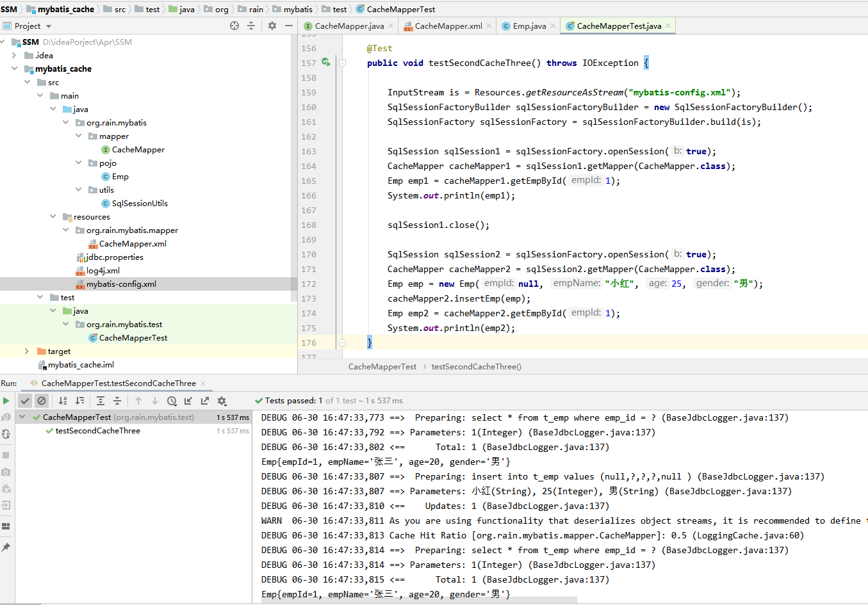The width and height of the screenshot is (868, 605).
Task: Select CacheMapperTest.java tab
Action: (x=619, y=26)
